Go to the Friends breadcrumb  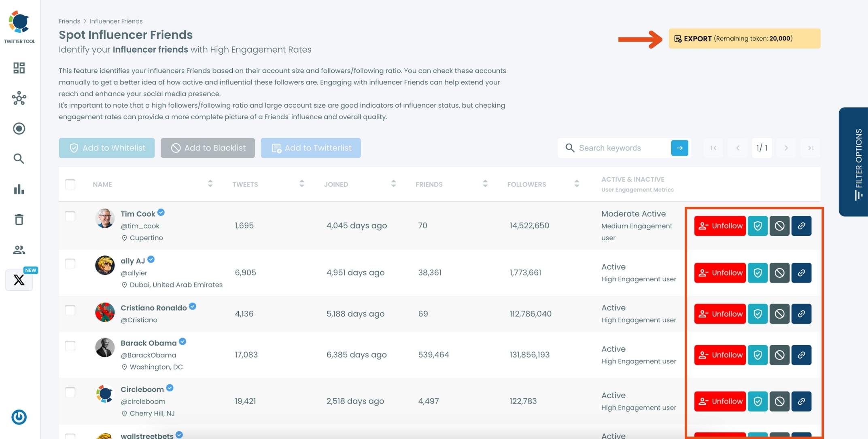click(x=69, y=21)
